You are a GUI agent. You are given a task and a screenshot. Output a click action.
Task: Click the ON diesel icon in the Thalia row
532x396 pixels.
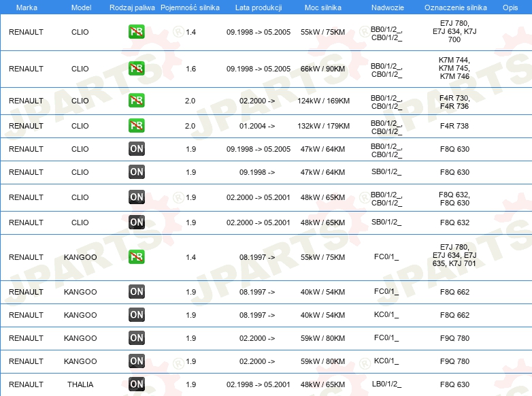(137, 384)
